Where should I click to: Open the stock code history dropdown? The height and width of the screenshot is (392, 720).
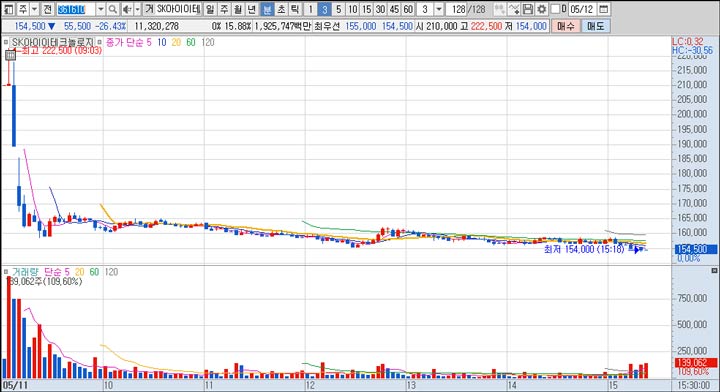(x=101, y=9)
